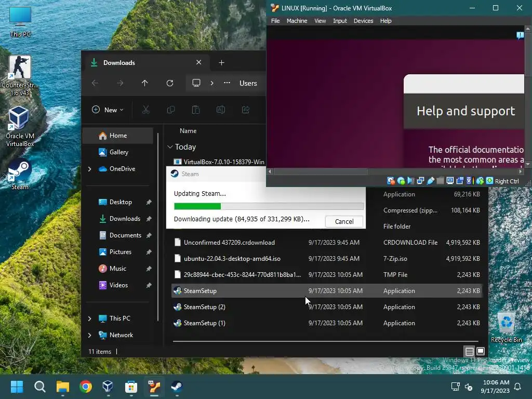Click the monitor icon in address bar
Screen dimensions: 532x399
pos(196,83)
